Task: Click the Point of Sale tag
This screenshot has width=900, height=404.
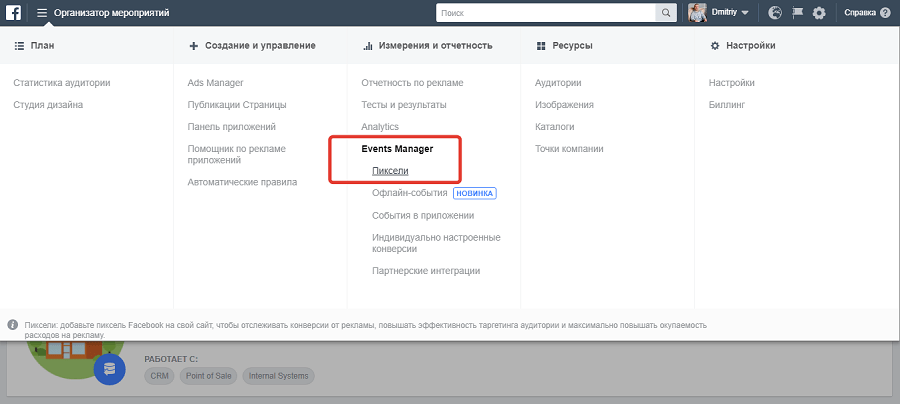Action: pos(209,376)
